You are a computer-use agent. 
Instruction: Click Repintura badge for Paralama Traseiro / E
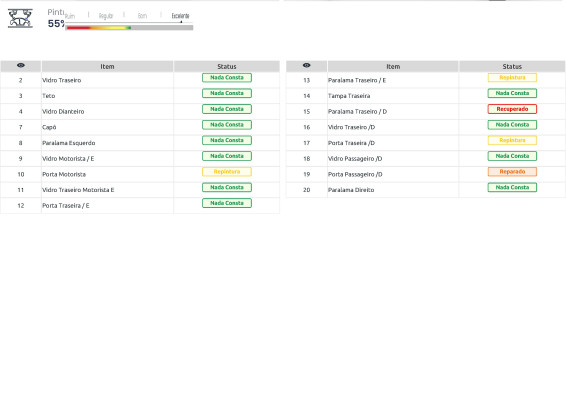(512, 78)
